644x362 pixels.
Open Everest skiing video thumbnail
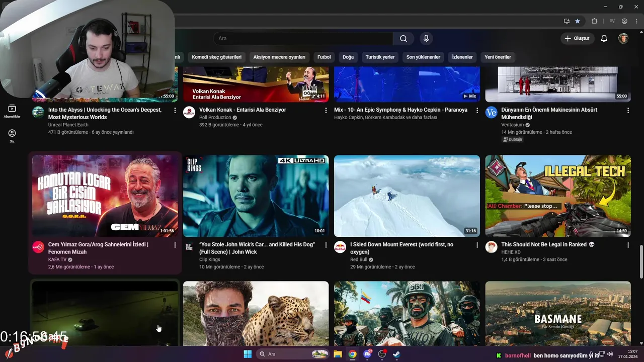407,196
